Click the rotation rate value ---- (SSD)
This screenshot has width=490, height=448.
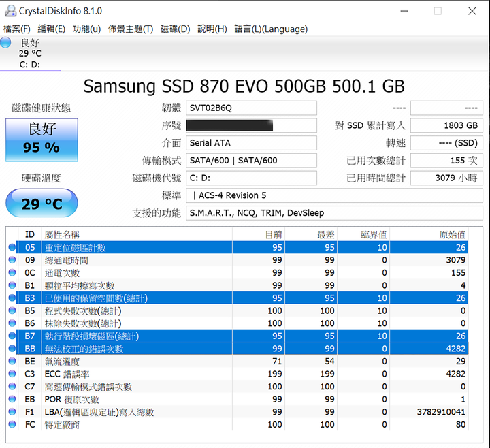coord(446,143)
